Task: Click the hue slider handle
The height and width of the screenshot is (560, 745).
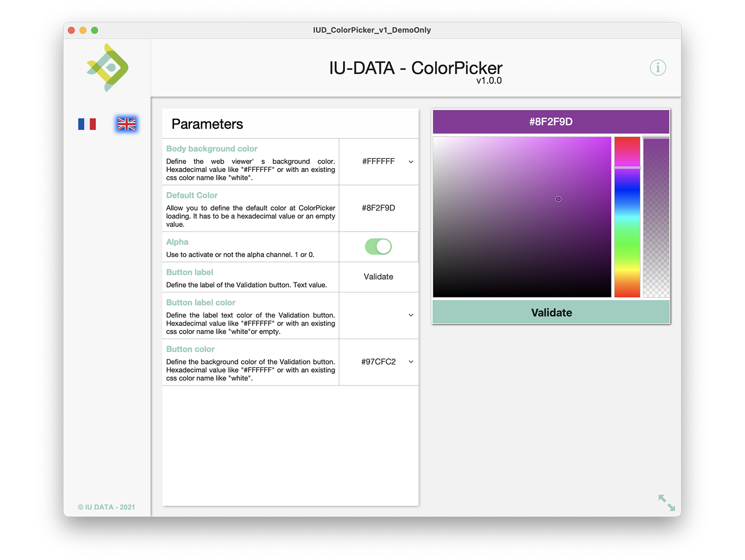Action: [627, 167]
